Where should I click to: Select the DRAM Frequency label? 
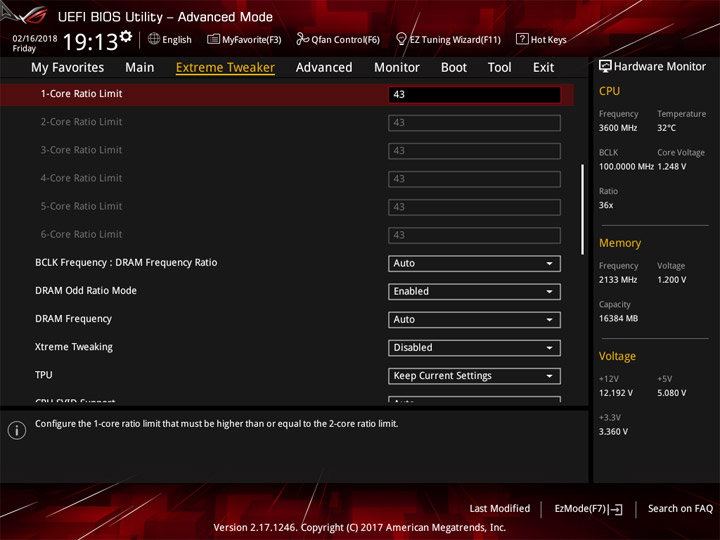pos(73,319)
